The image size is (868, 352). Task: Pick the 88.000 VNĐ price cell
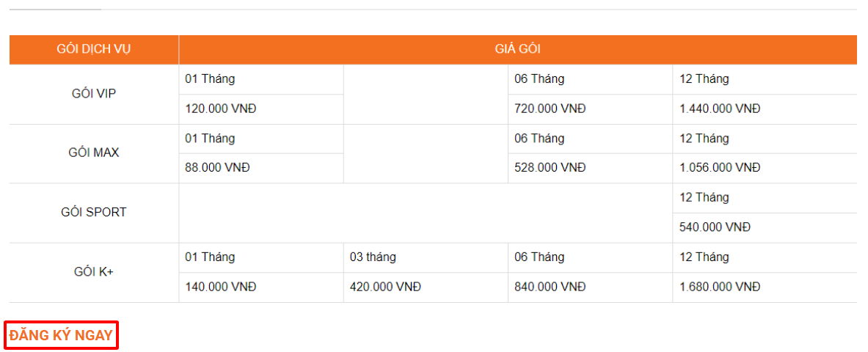217,168
